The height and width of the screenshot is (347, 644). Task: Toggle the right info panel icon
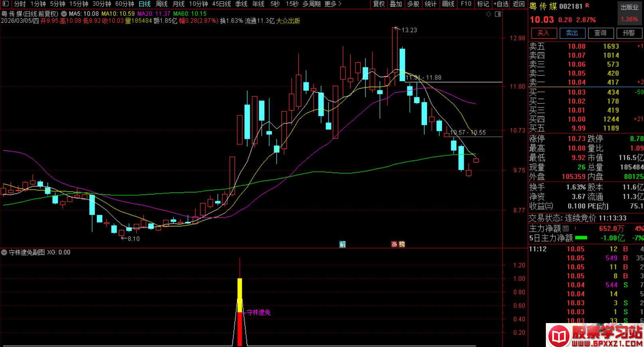point(498,14)
